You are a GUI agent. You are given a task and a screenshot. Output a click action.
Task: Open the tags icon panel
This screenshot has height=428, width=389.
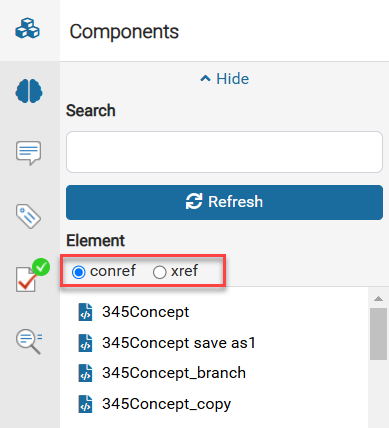(x=29, y=216)
